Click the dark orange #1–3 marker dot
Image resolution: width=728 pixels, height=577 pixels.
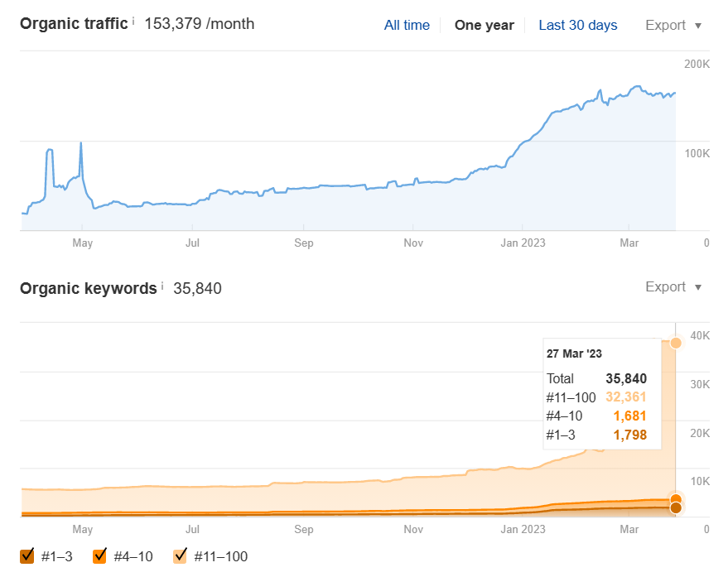click(x=676, y=507)
